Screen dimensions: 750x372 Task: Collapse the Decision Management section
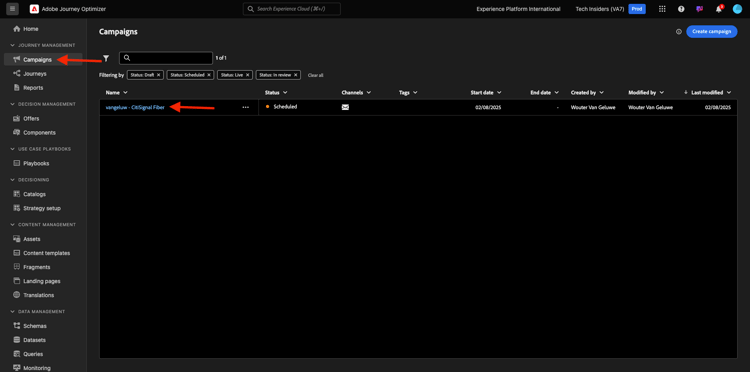click(12, 104)
